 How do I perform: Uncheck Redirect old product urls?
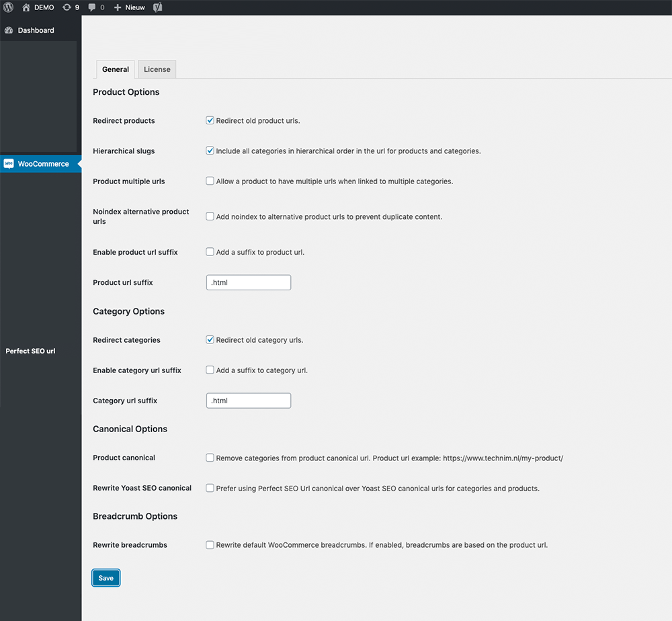click(210, 120)
